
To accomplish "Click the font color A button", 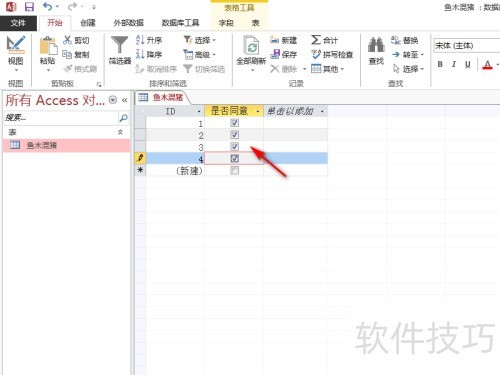I will click(487, 64).
